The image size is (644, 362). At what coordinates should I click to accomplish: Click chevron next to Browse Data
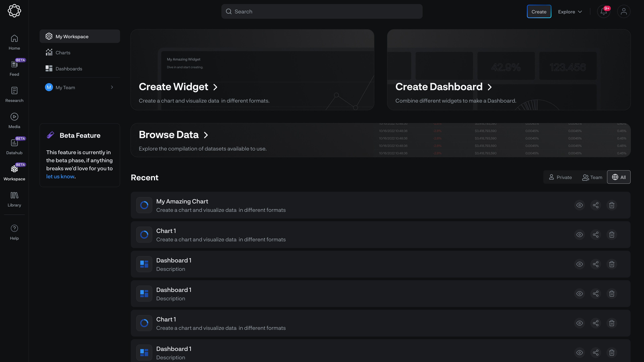(x=206, y=135)
